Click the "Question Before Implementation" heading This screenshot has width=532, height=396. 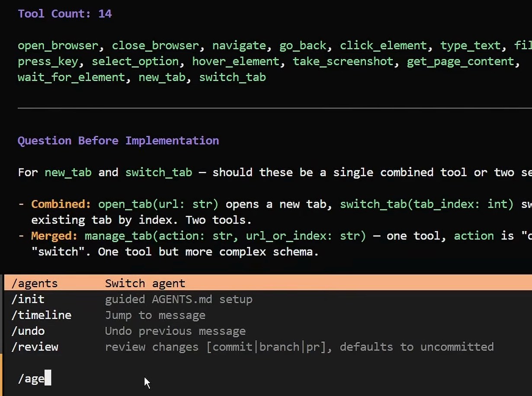[x=119, y=141]
